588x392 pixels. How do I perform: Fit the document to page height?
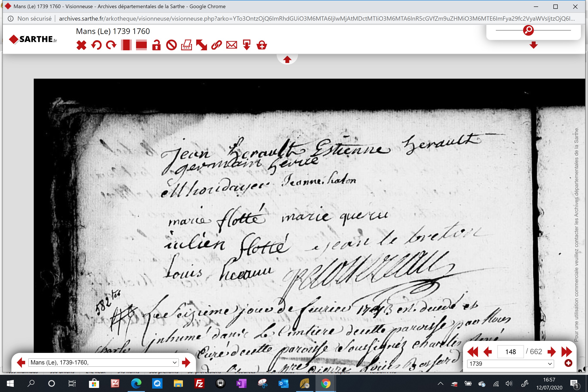126,45
